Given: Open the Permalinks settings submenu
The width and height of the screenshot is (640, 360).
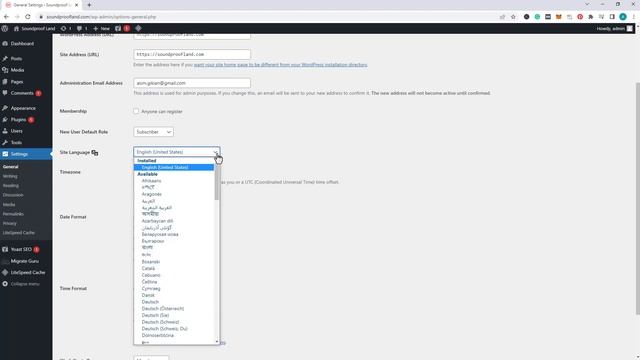Looking at the screenshot, I should tap(13, 214).
